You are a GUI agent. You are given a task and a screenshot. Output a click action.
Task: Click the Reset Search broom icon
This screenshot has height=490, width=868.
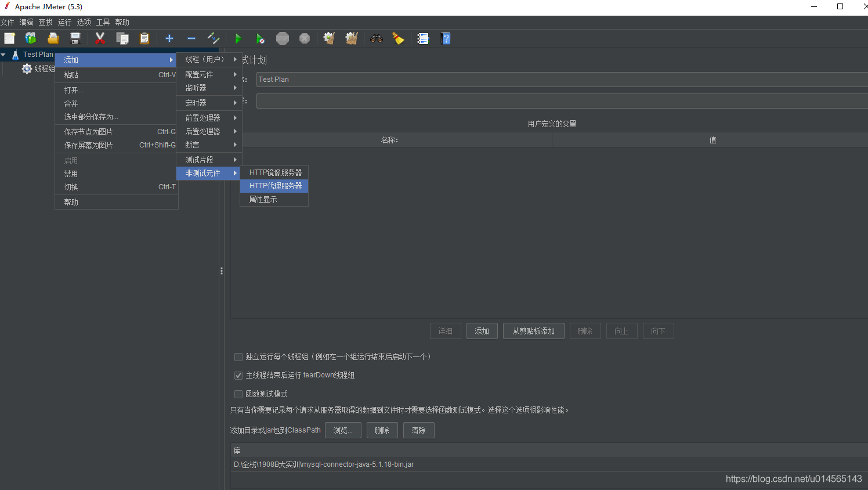pyautogui.click(x=398, y=38)
